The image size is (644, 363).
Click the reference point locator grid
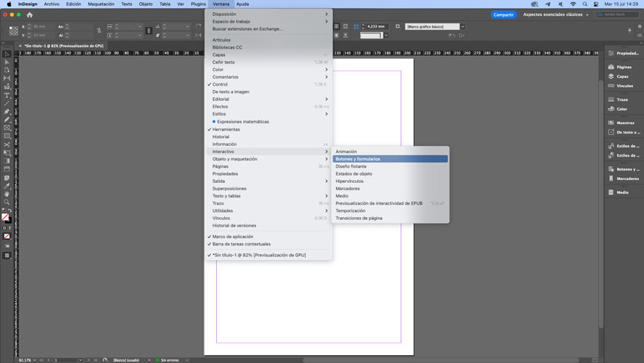pos(14,30)
